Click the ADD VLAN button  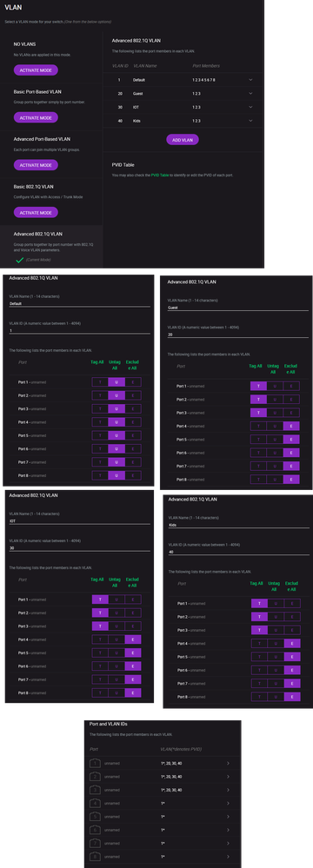click(x=183, y=140)
